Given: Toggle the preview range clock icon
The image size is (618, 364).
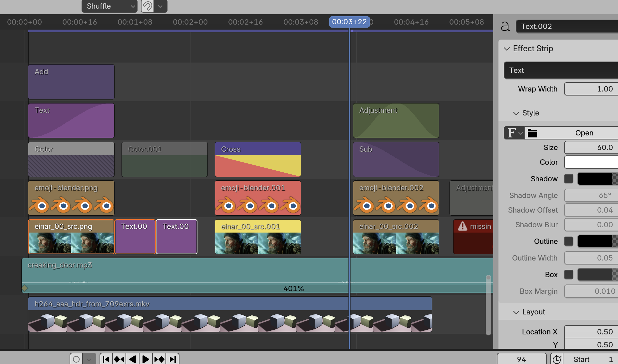Looking at the screenshot, I should coord(557,359).
